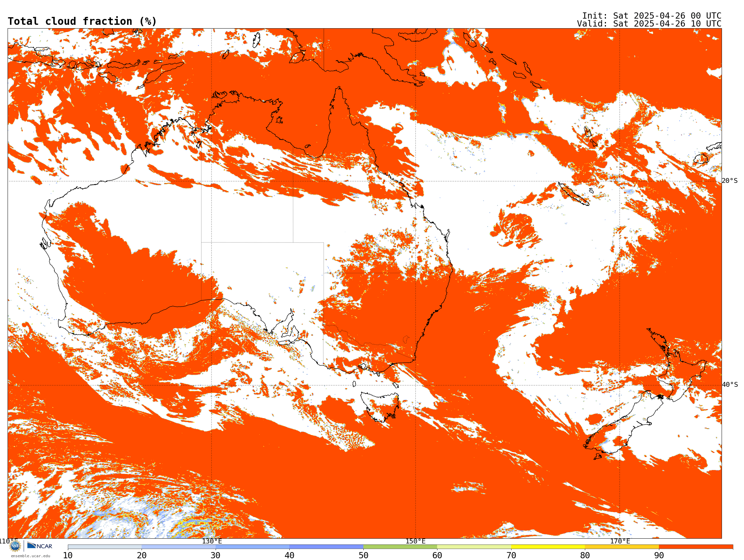Click the 50-60 green colorbar segment
Screen dimensions: 744x560
400,547
